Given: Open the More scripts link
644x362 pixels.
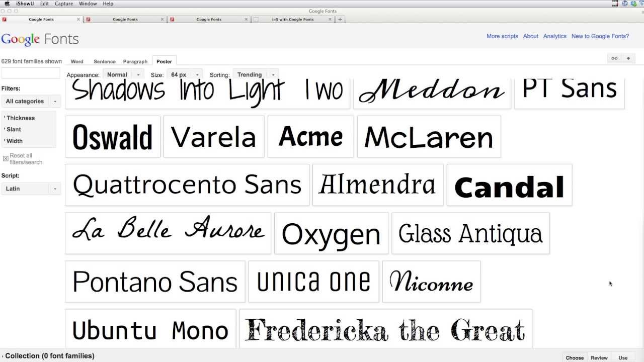Looking at the screenshot, I should coord(502,36).
